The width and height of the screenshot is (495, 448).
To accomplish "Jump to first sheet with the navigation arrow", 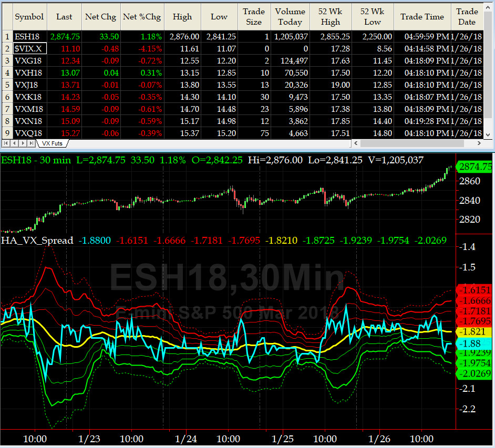I will pos(6,143).
